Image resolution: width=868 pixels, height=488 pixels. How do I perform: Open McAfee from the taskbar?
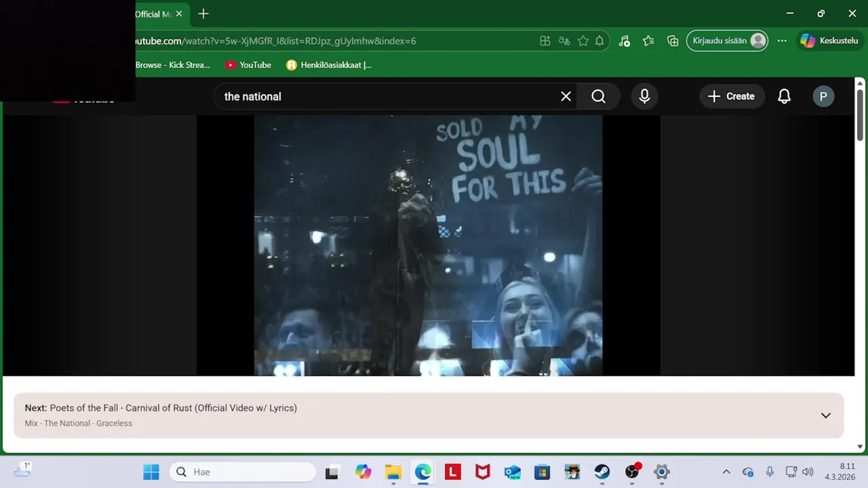click(483, 472)
